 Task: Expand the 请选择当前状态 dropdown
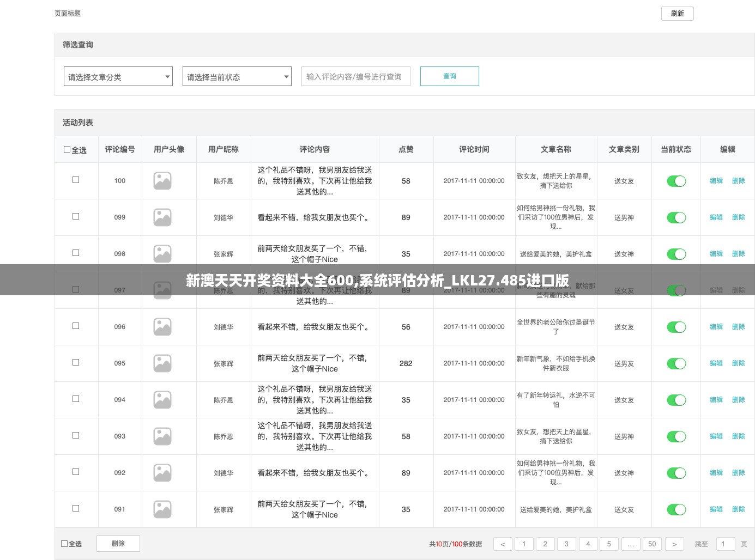point(237,77)
